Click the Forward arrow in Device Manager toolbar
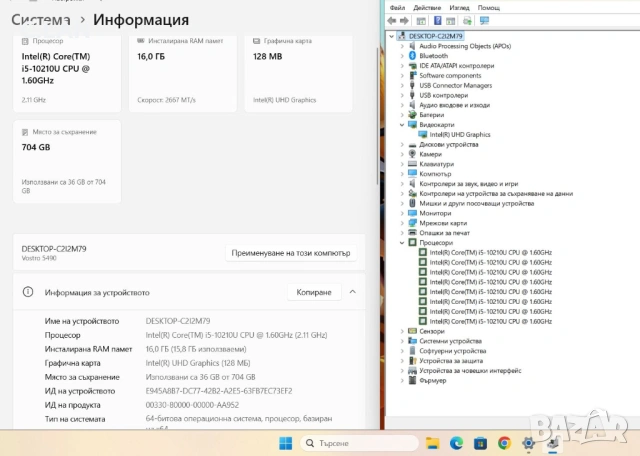The image size is (640, 456). coord(404,20)
